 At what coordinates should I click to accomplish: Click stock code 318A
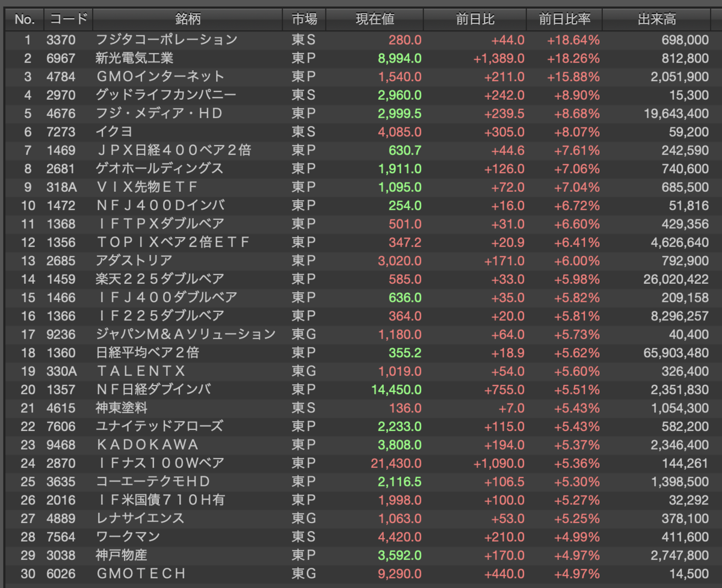61,187
